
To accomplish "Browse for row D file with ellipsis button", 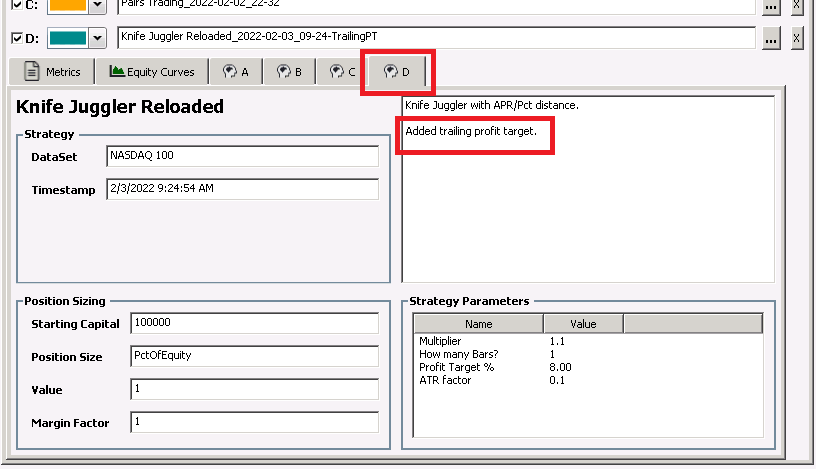I will coord(770,38).
